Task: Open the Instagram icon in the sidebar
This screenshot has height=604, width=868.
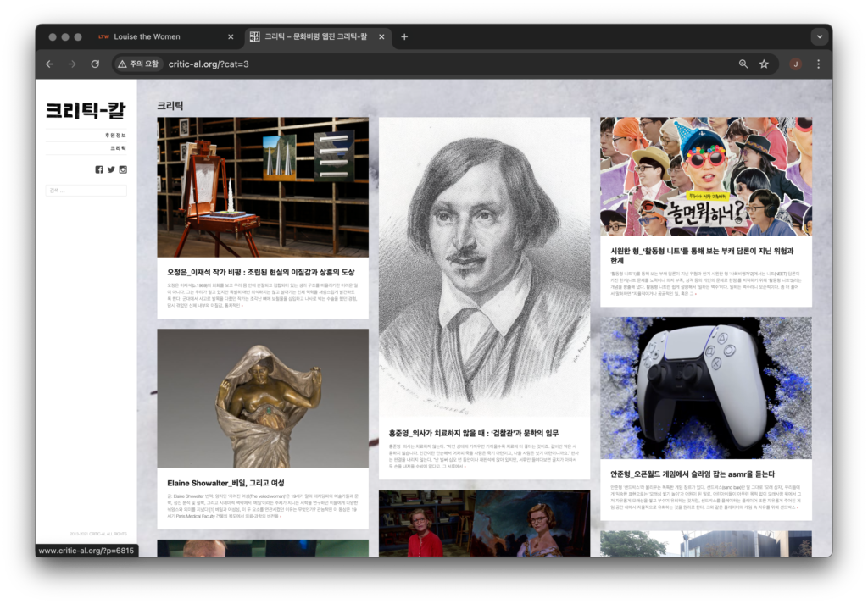Action: tap(123, 169)
